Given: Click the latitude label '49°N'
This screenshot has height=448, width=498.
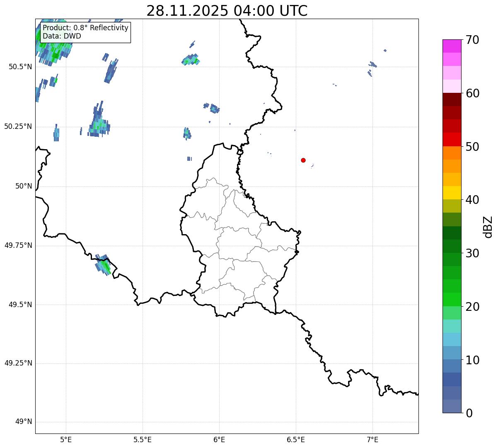Looking at the screenshot, I should [x=24, y=421].
